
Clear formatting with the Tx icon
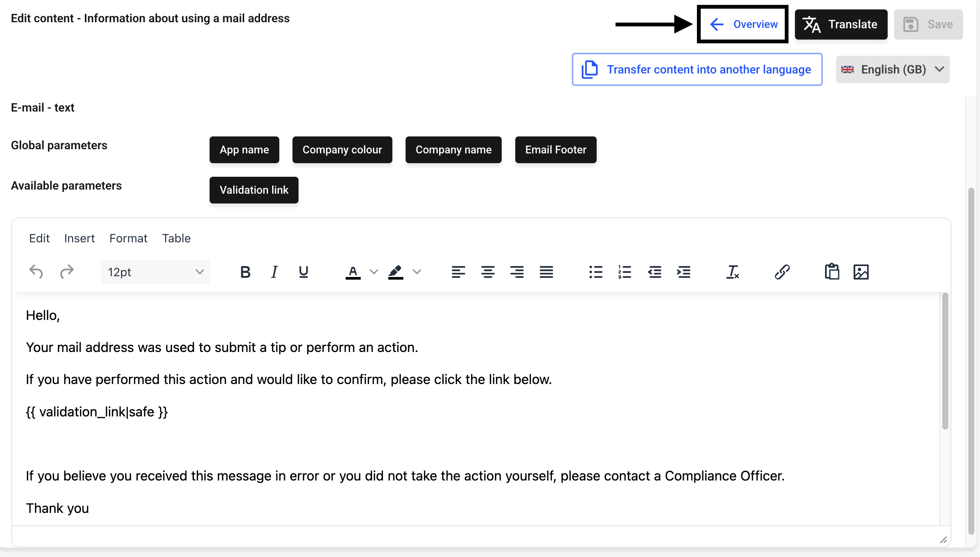point(732,272)
